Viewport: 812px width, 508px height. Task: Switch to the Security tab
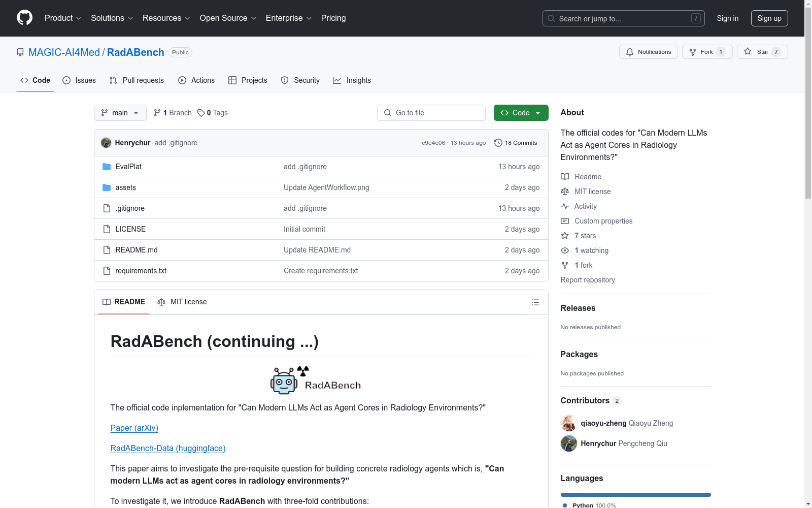tap(300, 80)
